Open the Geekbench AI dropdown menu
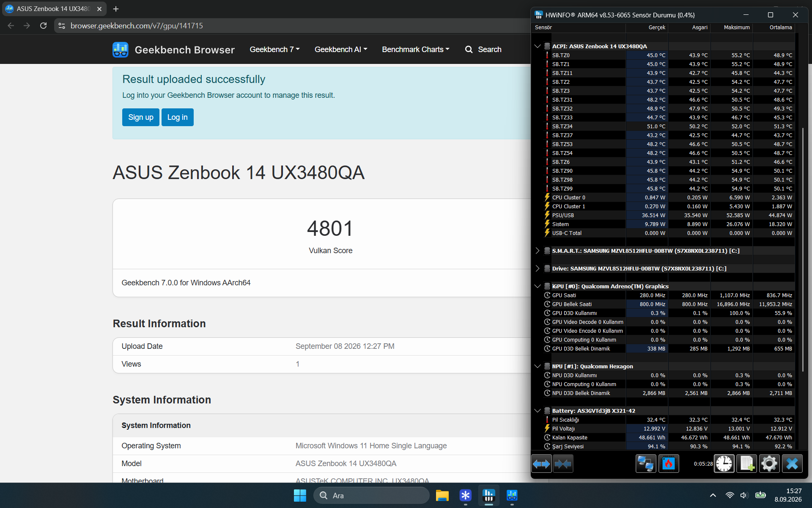The width and height of the screenshot is (812, 508). coord(341,50)
